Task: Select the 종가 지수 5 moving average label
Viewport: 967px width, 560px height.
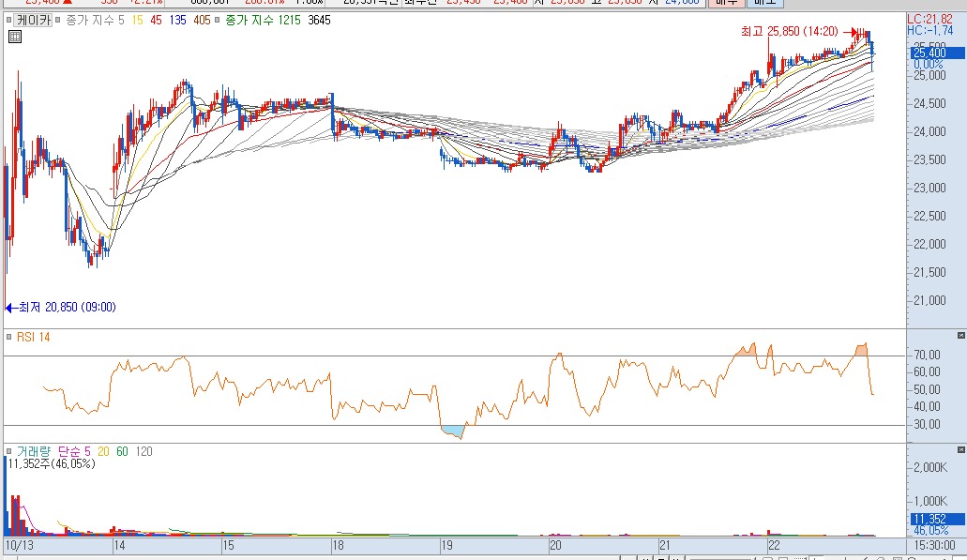Action: tap(95, 20)
